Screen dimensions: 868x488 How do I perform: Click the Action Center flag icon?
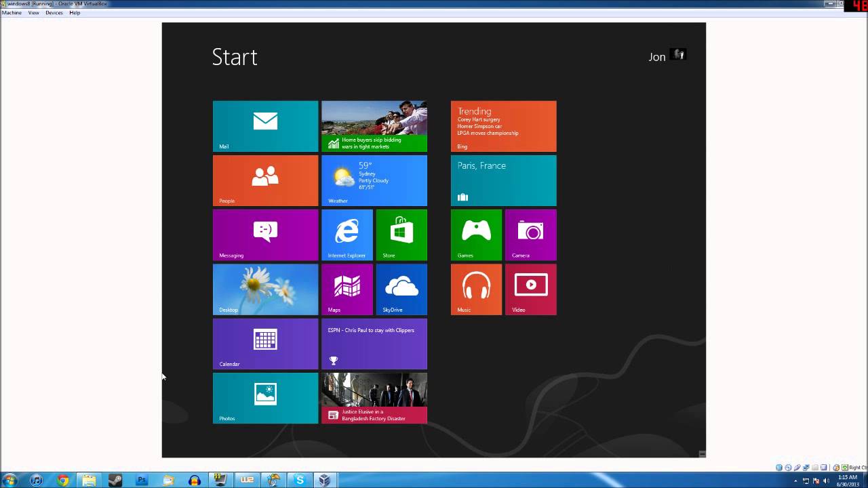click(816, 481)
